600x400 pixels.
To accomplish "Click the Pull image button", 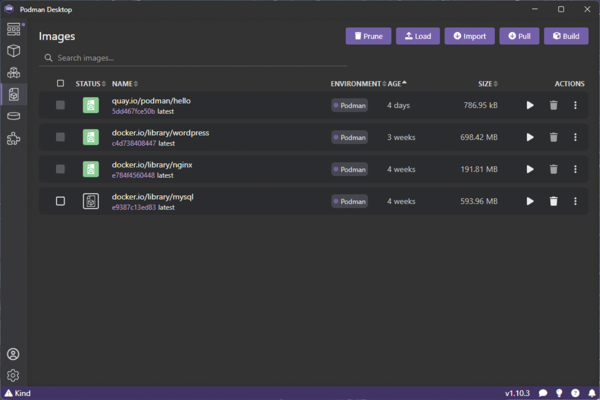I will click(519, 36).
